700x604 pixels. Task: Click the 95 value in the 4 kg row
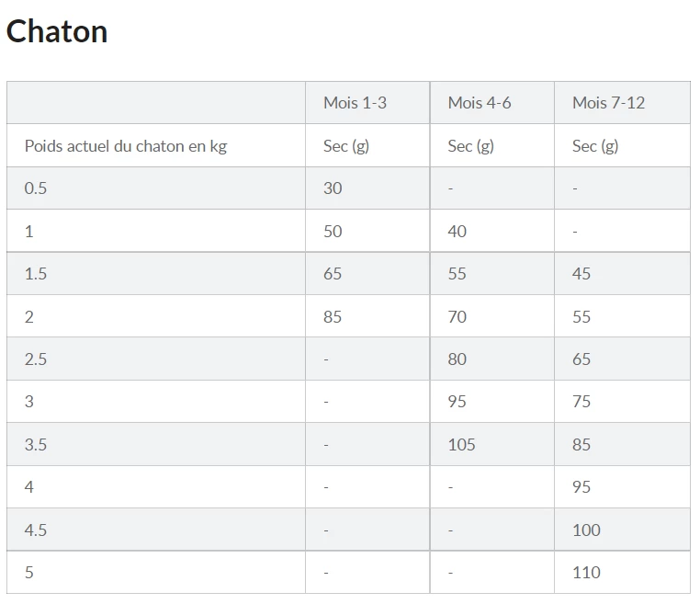pyautogui.click(x=581, y=487)
